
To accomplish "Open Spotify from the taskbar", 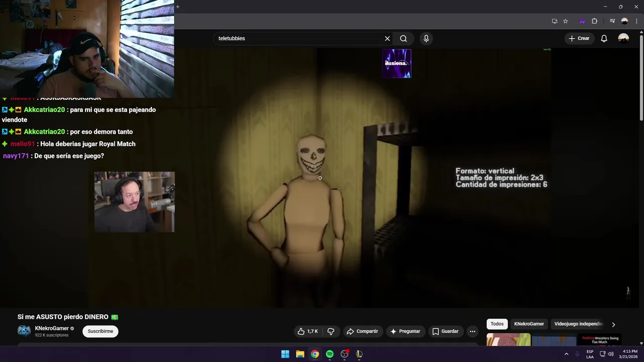I will pyautogui.click(x=330, y=354).
